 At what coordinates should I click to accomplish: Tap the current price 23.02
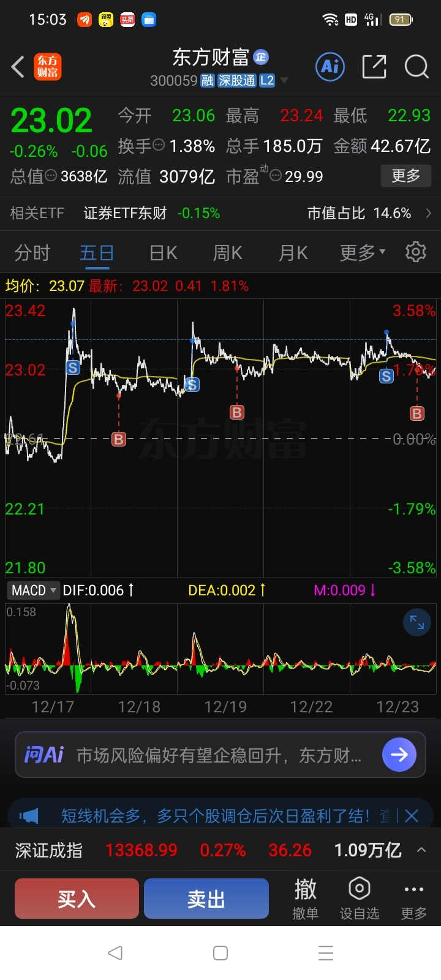tap(51, 120)
